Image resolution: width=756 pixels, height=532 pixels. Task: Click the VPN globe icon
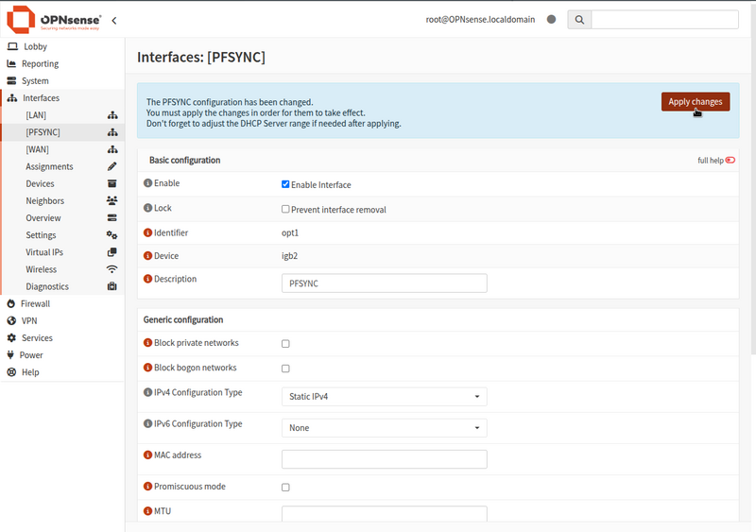(x=11, y=320)
